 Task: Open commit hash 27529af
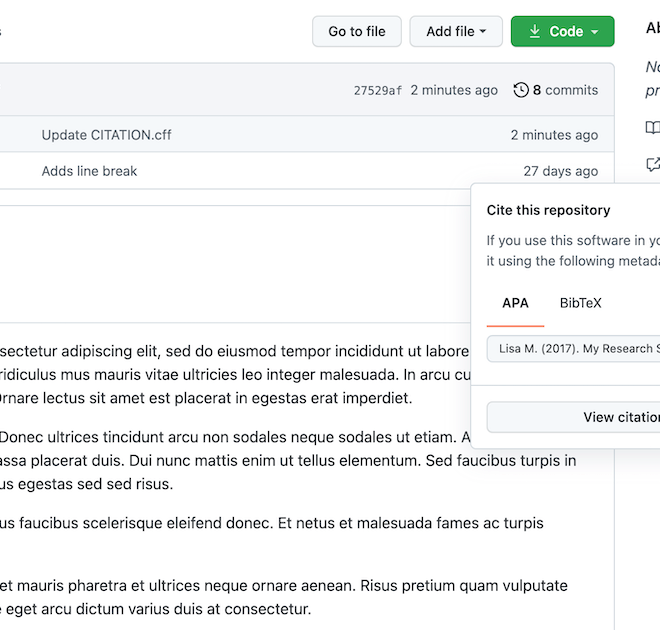pos(378,90)
